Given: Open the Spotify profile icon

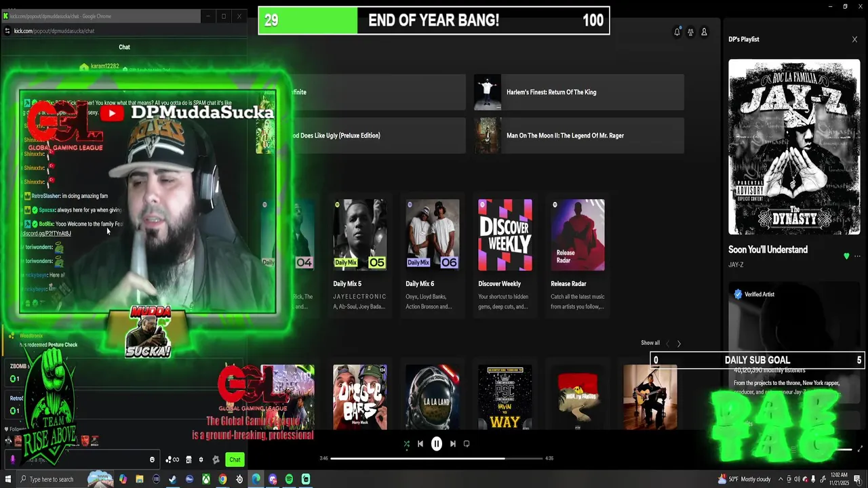Looking at the screenshot, I should [704, 32].
